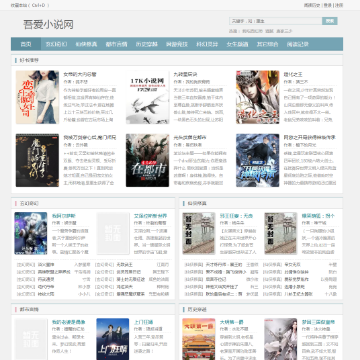Open the 上门狂婿 book cover thumbnail
Viewport: 360px width, 360px height.
pos(113,339)
